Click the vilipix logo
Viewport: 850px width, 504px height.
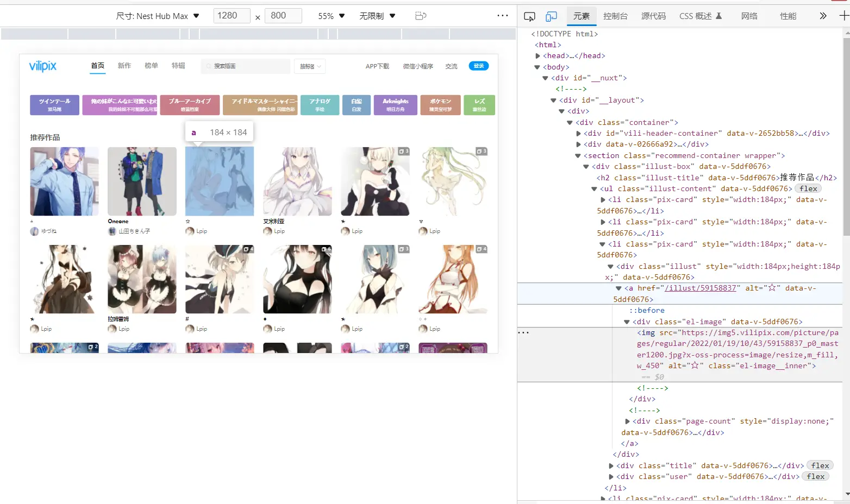[42, 66]
